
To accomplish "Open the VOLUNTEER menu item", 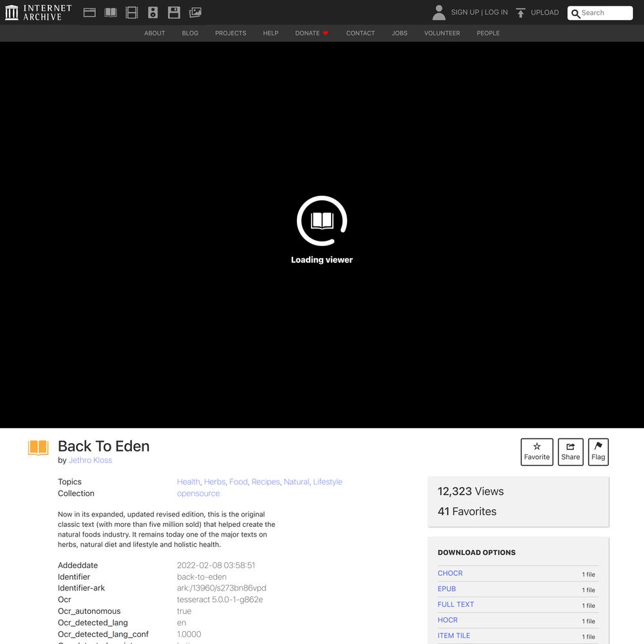I will pyautogui.click(x=442, y=33).
